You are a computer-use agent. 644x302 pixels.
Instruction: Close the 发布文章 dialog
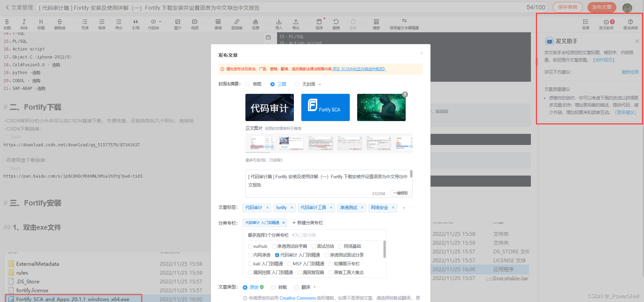[x=421, y=53]
